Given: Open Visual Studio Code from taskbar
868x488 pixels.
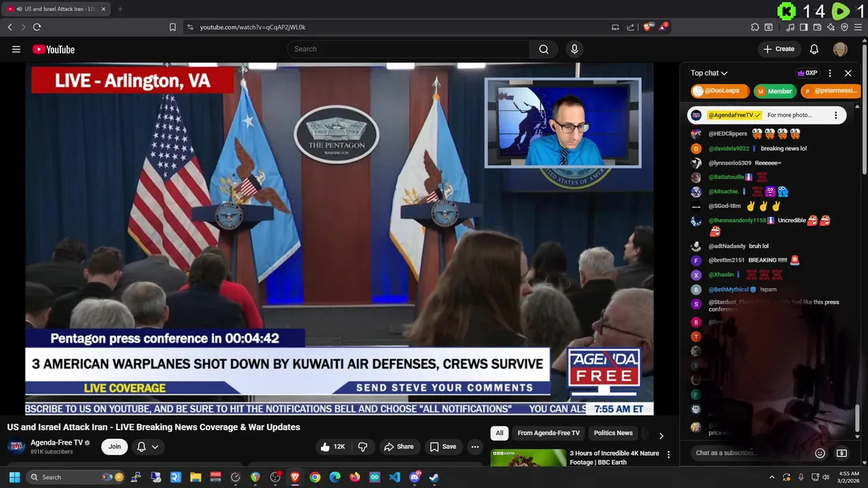Looking at the screenshot, I should (x=394, y=477).
